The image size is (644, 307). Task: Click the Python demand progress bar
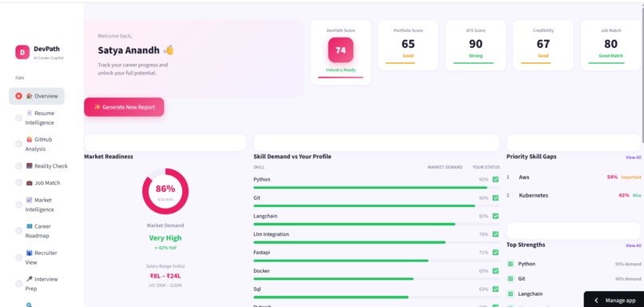[376, 187]
